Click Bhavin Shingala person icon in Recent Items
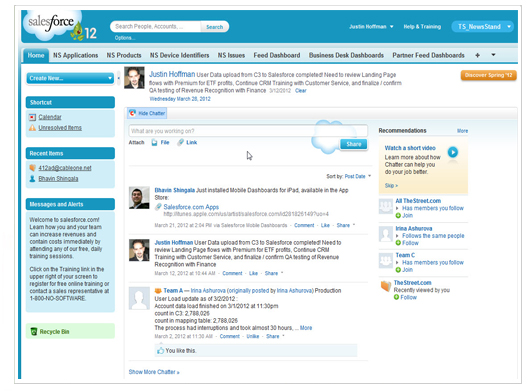Image resolution: width=528 pixels, height=391 pixels. tap(32, 178)
